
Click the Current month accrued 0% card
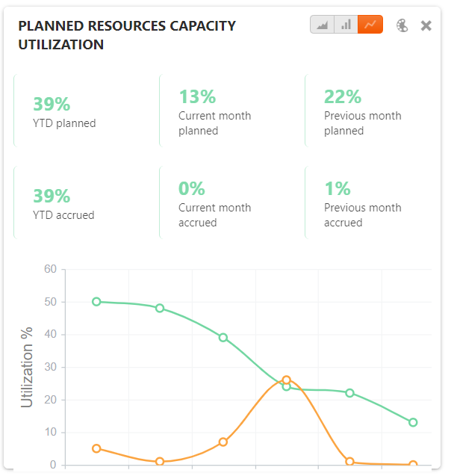[231, 203]
